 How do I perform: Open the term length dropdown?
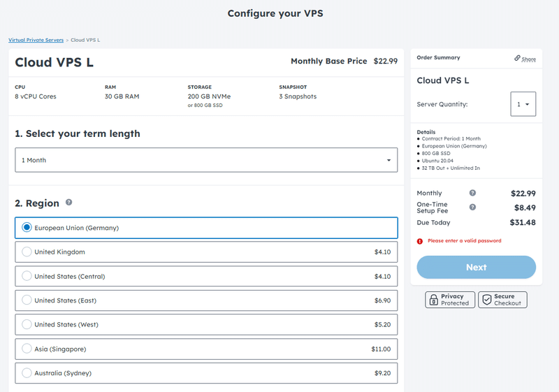206,160
